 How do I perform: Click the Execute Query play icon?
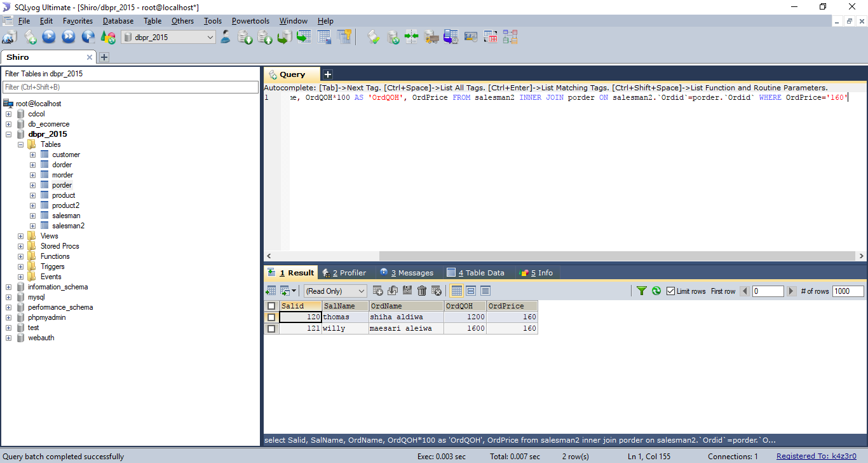coord(49,37)
